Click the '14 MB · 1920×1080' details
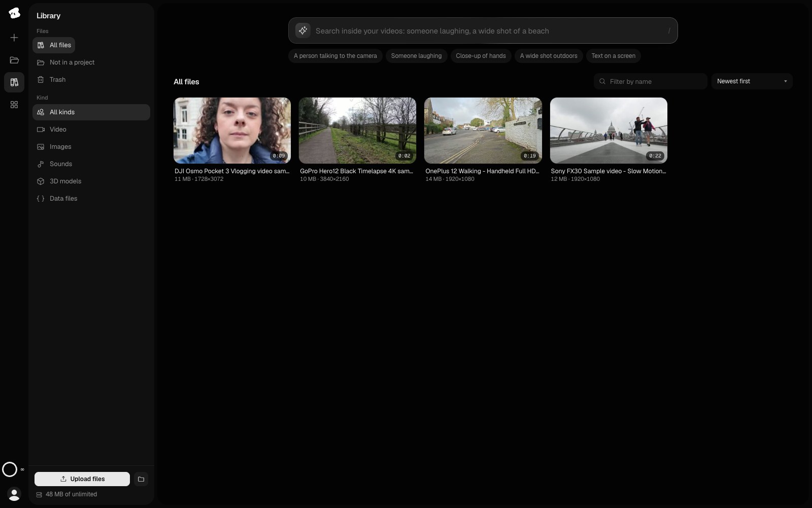Image resolution: width=812 pixels, height=508 pixels. tap(450, 179)
